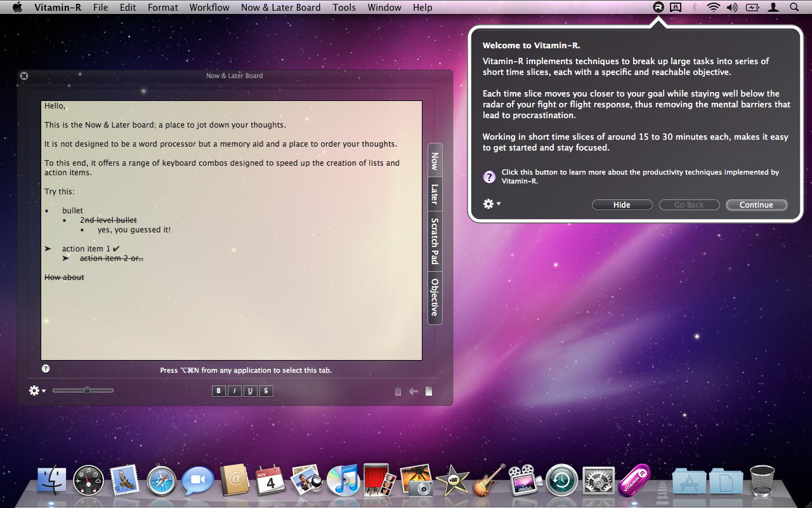The image size is (812, 508).
Task: Open the Vitamin-R application menu
Action: click(x=58, y=8)
